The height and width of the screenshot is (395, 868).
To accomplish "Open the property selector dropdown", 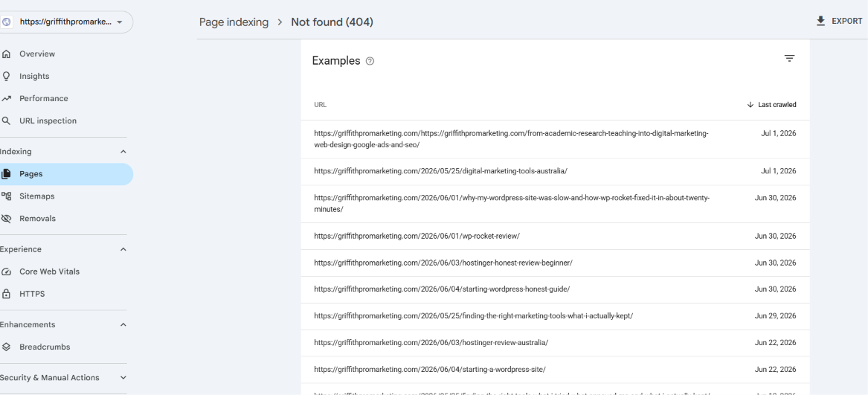I will pyautogui.click(x=66, y=22).
